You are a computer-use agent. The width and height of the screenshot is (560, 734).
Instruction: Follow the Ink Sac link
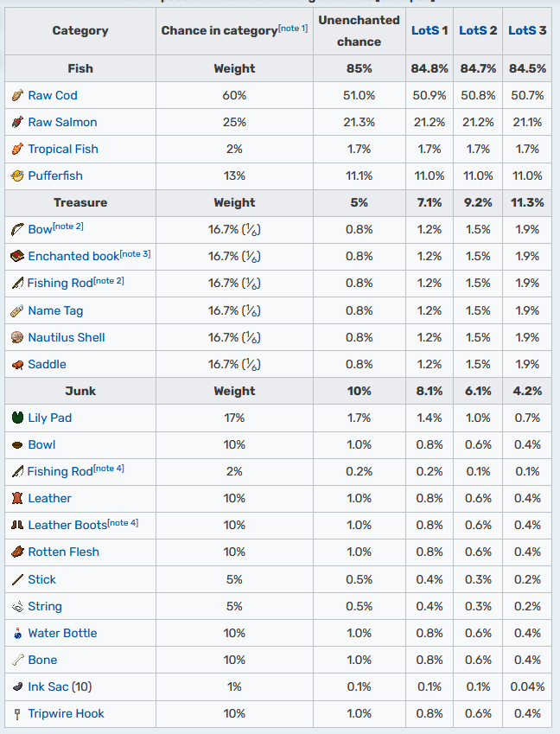point(48,686)
